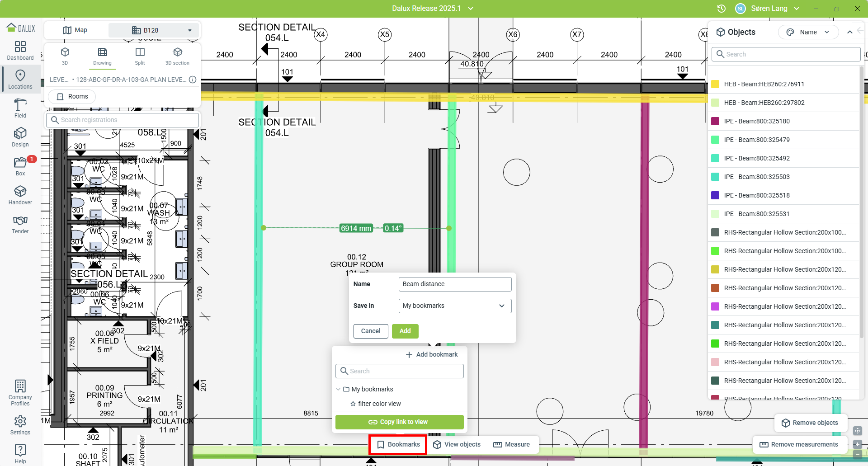Switch to Split view mode
The height and width of the screenshot is (466, 868).
pyautogui.click(x=140, y=56)
